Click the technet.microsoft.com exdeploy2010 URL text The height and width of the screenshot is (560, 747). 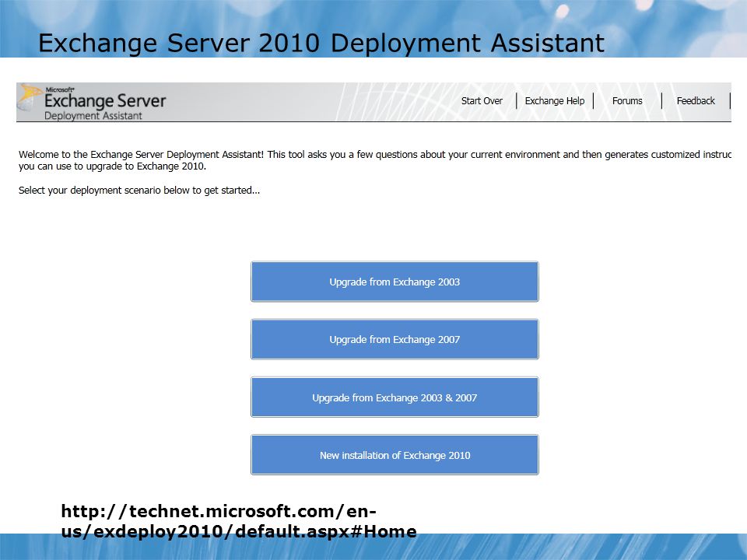tap(239, 521)
